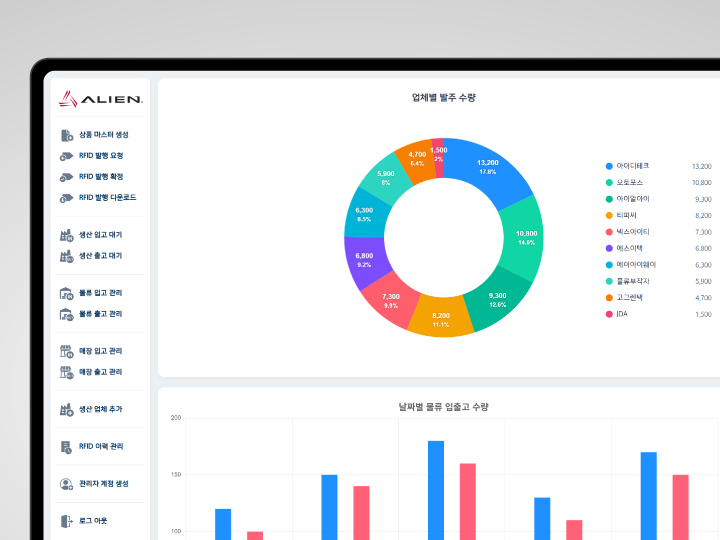Toggle the JDA legend entry

pos(622,314)
